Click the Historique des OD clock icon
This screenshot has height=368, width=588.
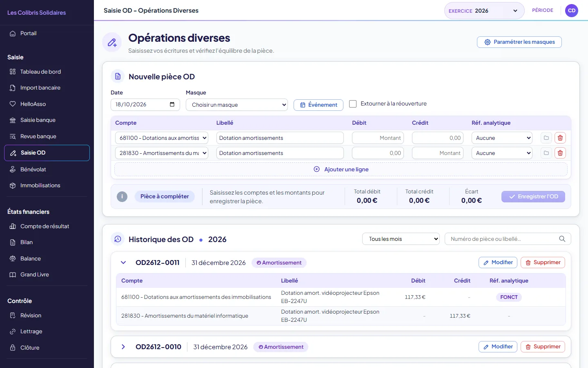118,239
